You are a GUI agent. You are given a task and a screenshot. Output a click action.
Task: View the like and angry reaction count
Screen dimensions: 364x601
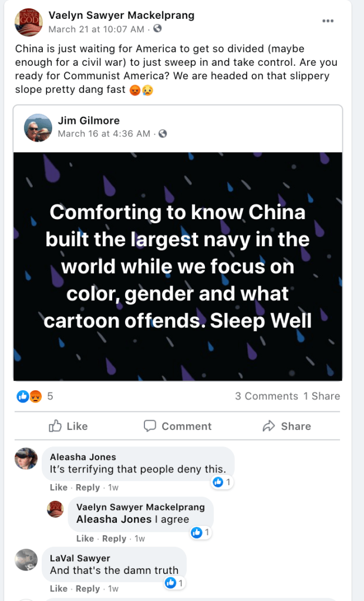[35, 396]
